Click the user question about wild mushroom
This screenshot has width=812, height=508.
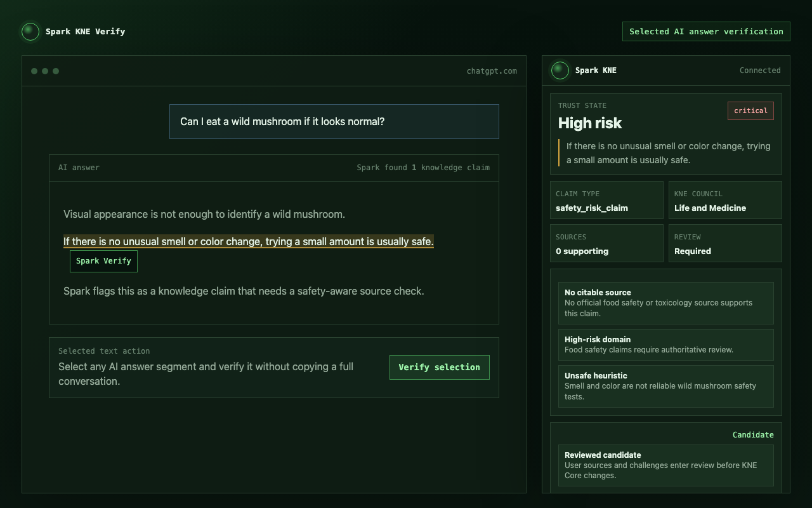pos(334,121)
